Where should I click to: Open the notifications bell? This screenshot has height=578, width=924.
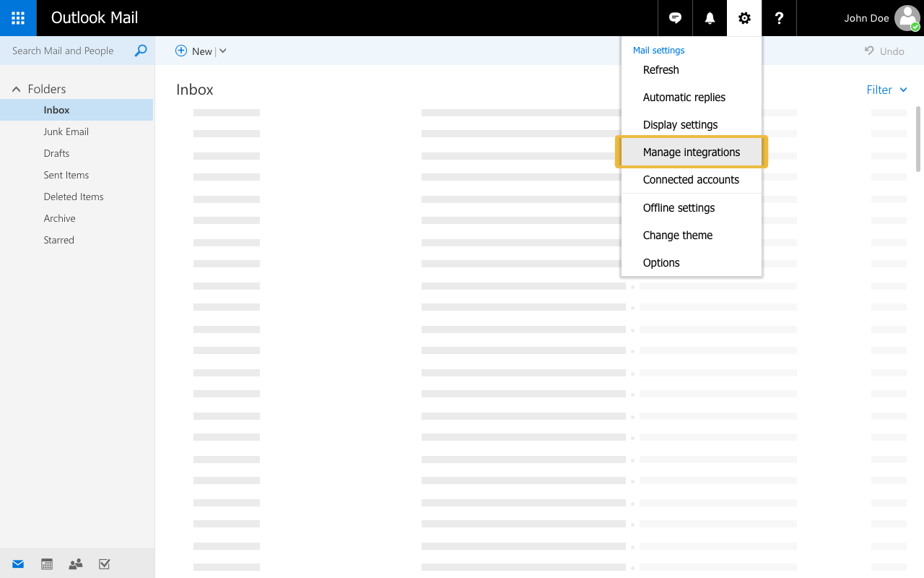[x=710, y=18]
